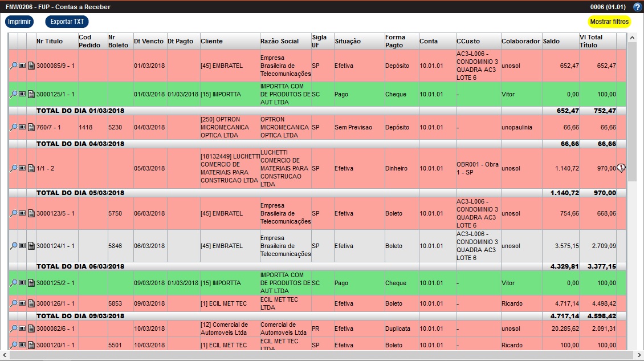
Task: Open document icon for title 3000126/1 - 1
Action: click(31, 303)
